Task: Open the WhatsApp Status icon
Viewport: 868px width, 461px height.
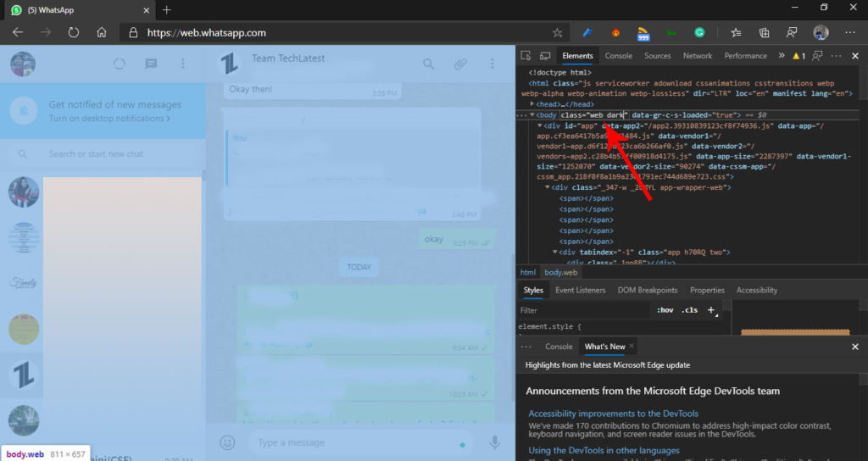Action: pyautogui.click(x=119, y=64)
